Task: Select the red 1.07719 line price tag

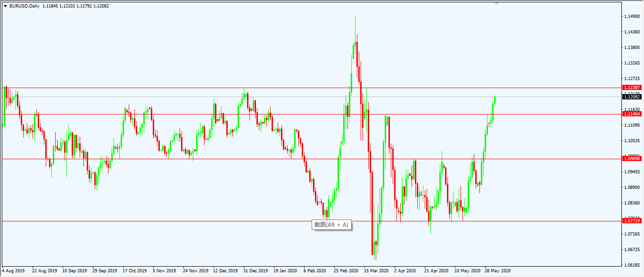Action: click(632, 221)
